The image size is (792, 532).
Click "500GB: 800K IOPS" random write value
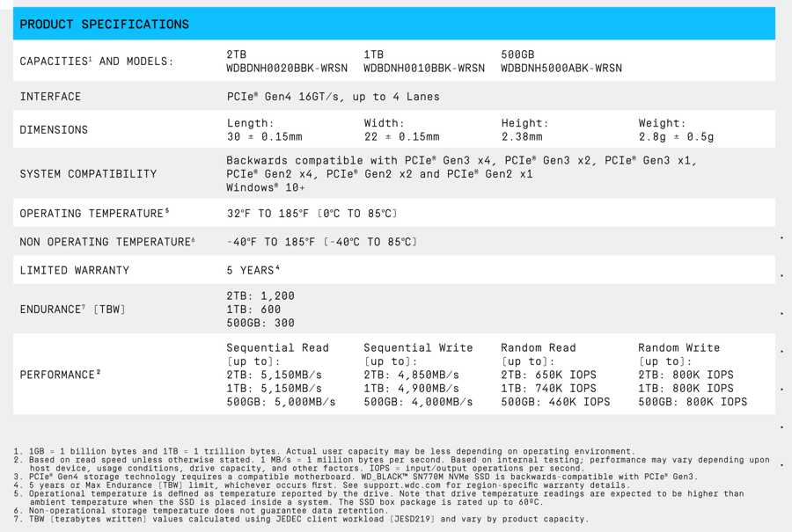(x=693, y=402)
